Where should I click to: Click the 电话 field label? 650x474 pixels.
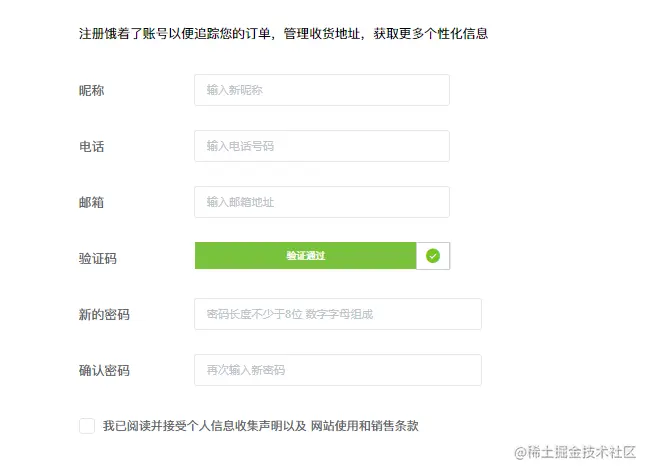(91, 147)
